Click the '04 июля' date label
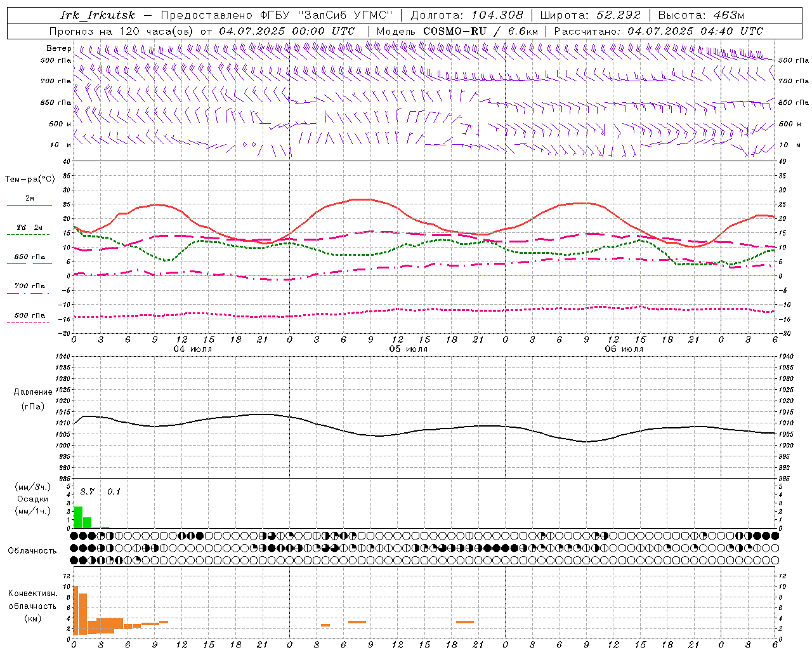 (x=193, y=349)
